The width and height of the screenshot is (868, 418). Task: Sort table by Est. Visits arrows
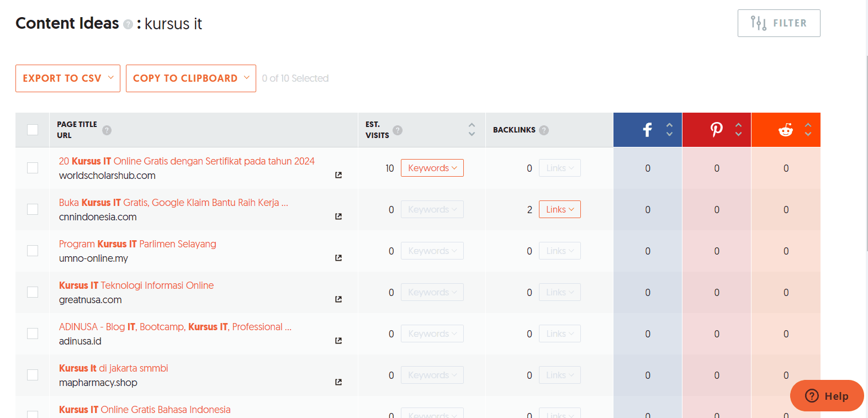click(x=472, y=130)
